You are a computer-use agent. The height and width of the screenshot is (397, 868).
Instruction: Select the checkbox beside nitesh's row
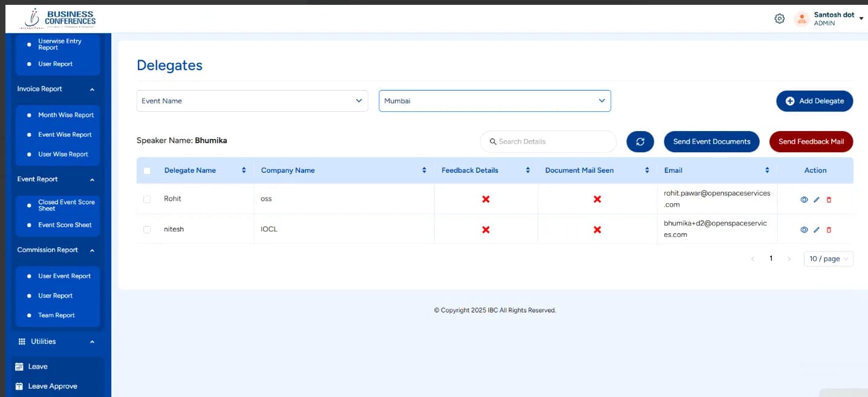click(147, 230)
